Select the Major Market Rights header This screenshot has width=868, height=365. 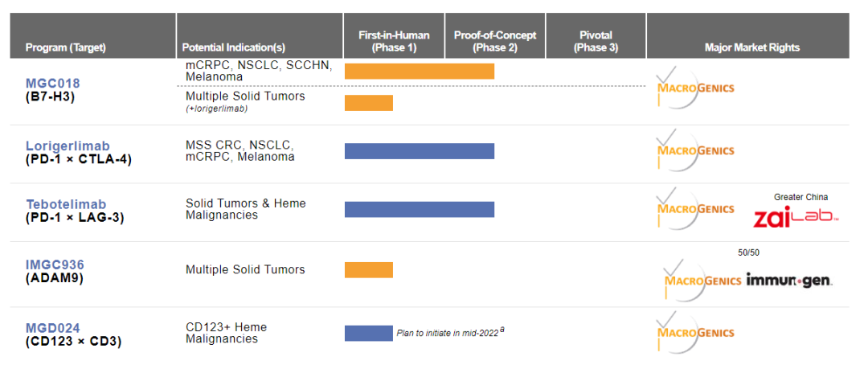click(x=751, y=47)
